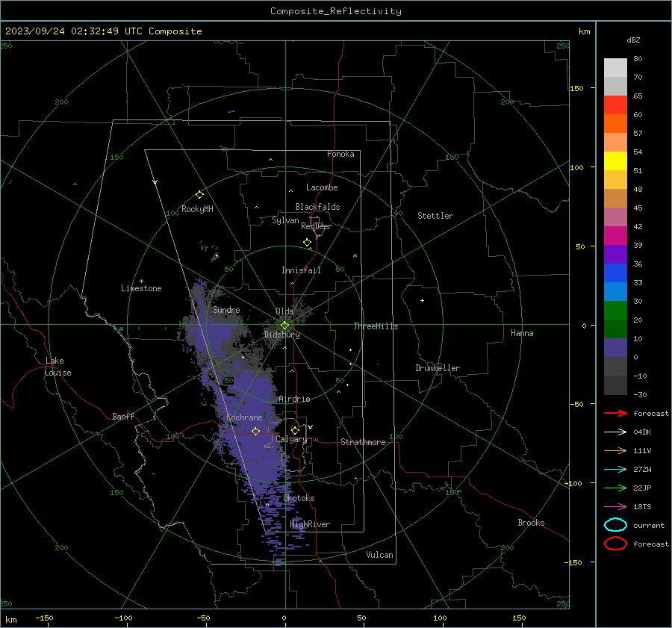The image size is (672, 628).
Task: Click the Lake Louise map label
Action: 57,367
